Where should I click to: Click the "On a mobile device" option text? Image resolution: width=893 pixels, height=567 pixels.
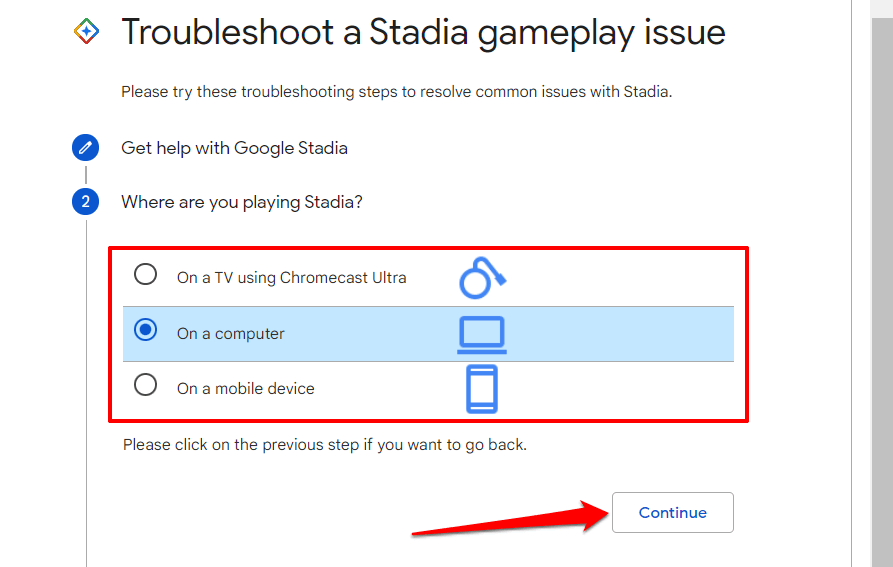click(245, 389)
